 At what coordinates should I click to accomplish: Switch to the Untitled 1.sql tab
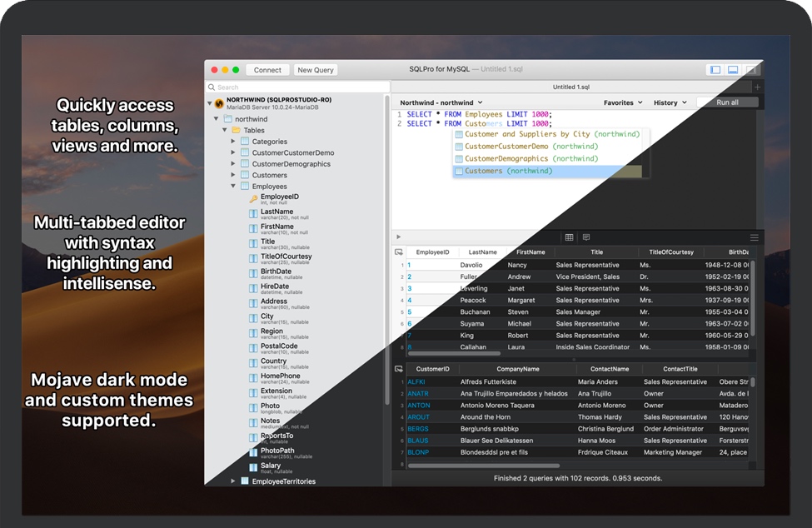click(571, 87)
